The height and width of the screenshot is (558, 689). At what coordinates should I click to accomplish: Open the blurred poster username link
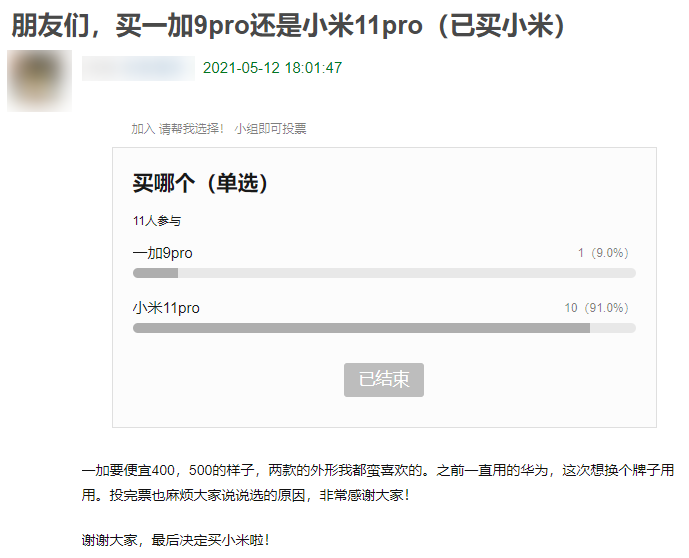click(138, 68)
